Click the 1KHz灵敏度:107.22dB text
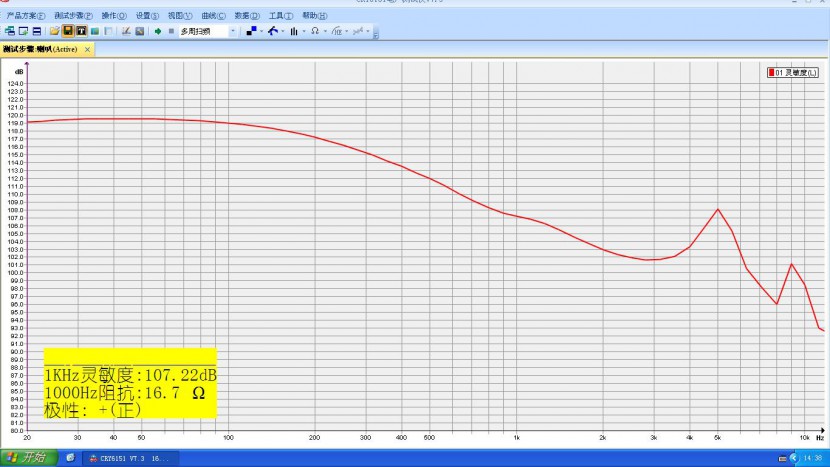The height and width of the screenshot is (467, 830). point(130,375)
